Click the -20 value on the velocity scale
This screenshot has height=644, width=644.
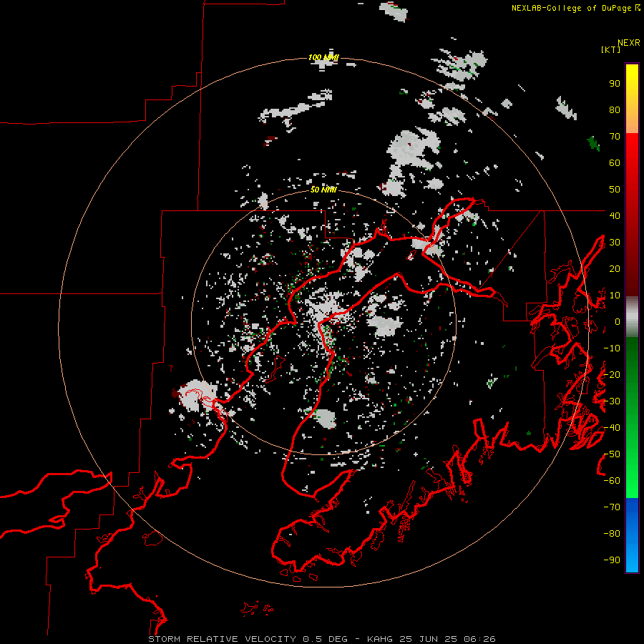pyautogui.click(x=612, y=374)
